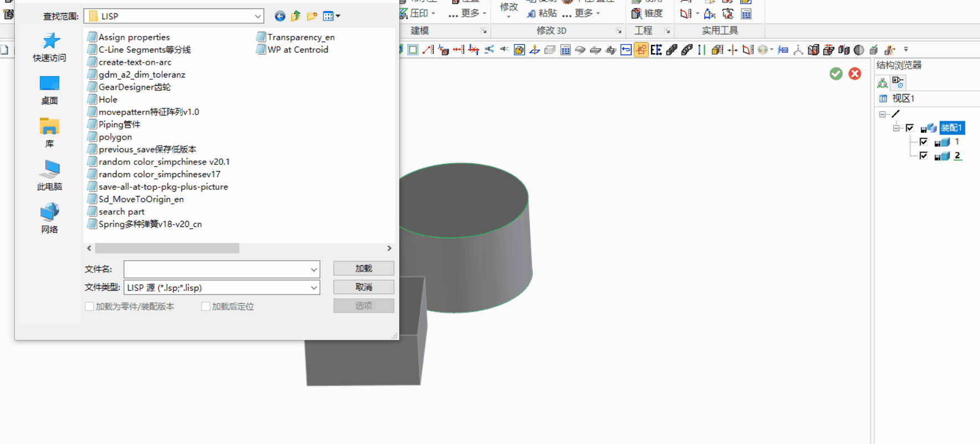Click the Paste (粘贴) tool
The width and height of the screenshot is (980, 444).
(541, 13)
